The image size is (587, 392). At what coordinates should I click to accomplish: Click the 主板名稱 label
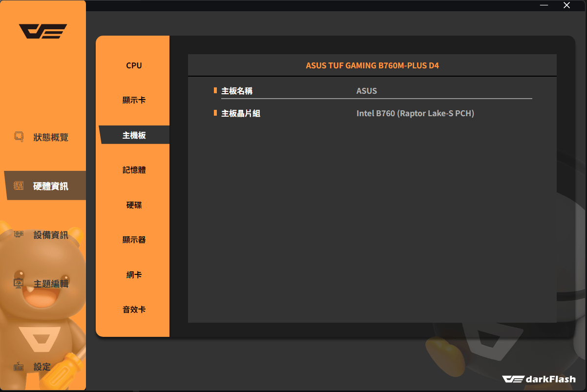tap(237, 91)
